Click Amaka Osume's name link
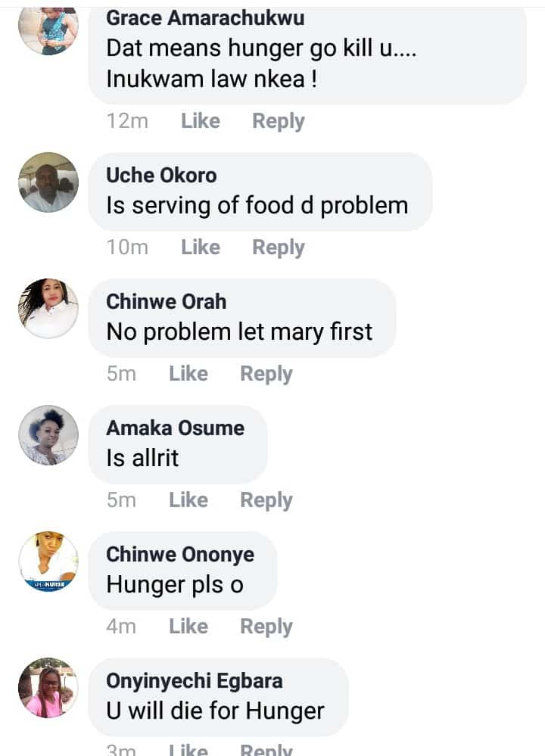 click(x=175, y=428)
